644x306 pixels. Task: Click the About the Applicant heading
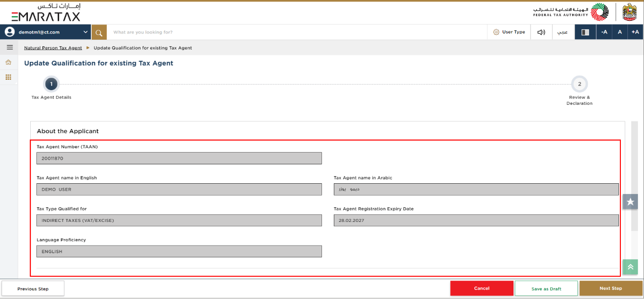[68, 131]
